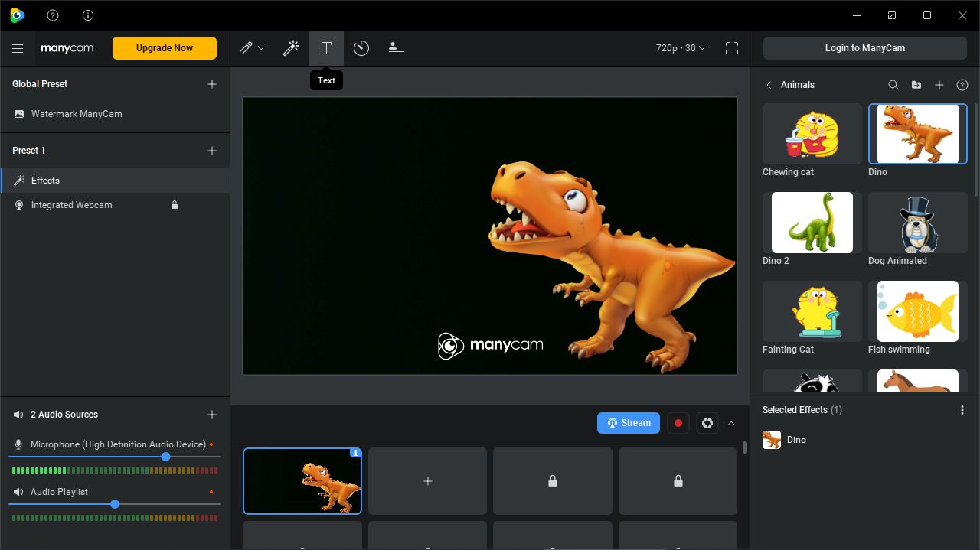
Task: Select the Fish swimming effect
Action: (x=918, y=311)
